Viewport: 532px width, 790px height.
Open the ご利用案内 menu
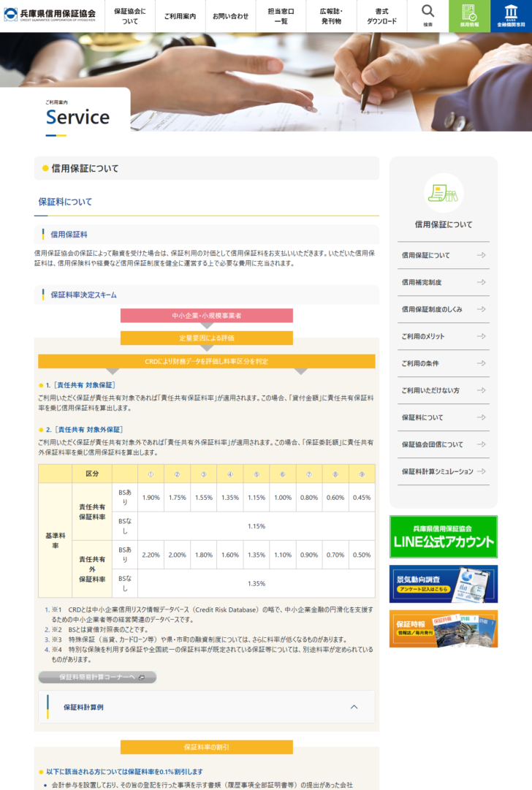[180, 16]
